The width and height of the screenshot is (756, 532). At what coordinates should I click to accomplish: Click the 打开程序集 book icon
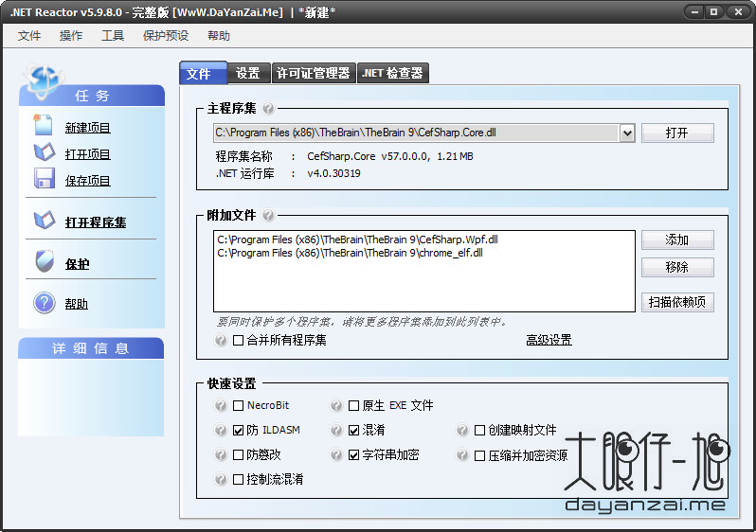tap(45, 220)
